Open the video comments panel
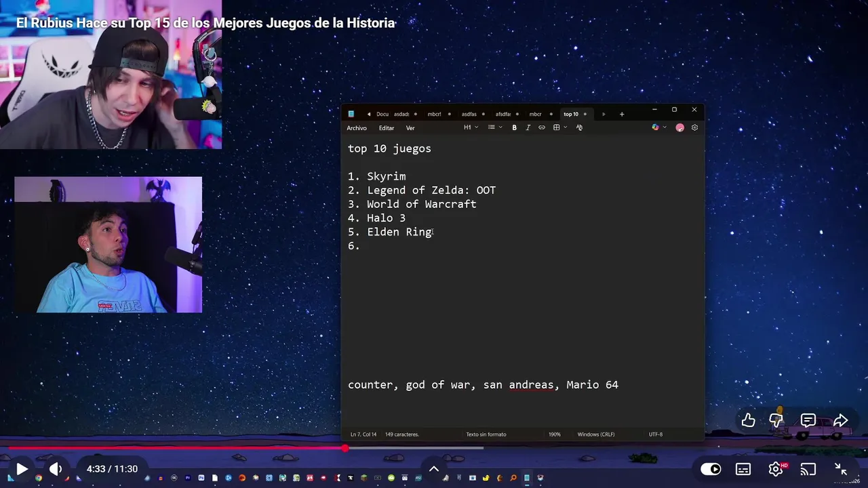868x488 pixels. coord(808,420)
